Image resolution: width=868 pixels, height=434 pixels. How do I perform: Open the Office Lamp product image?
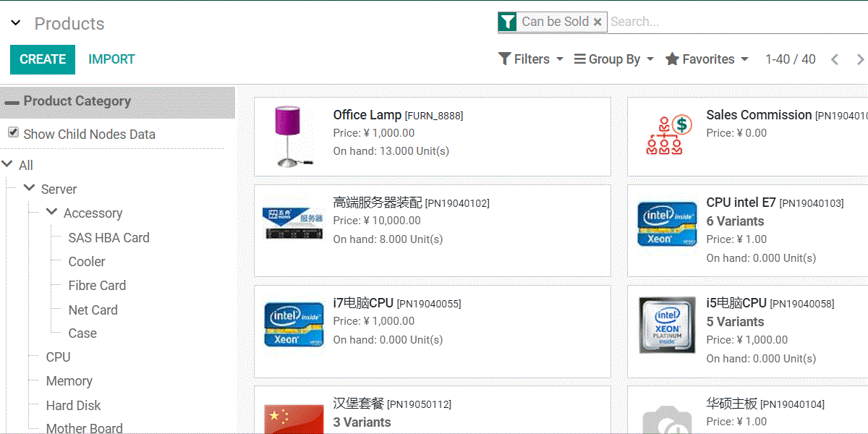click(293, 136)
